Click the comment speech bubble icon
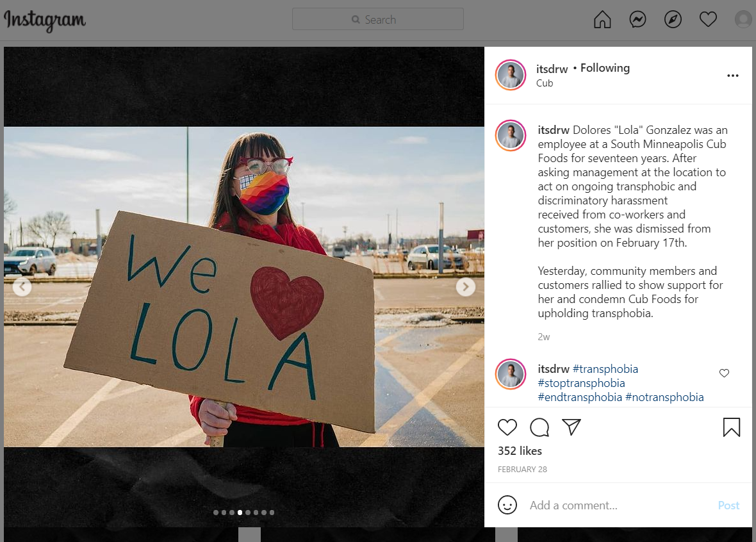 (x=539, y=427)
